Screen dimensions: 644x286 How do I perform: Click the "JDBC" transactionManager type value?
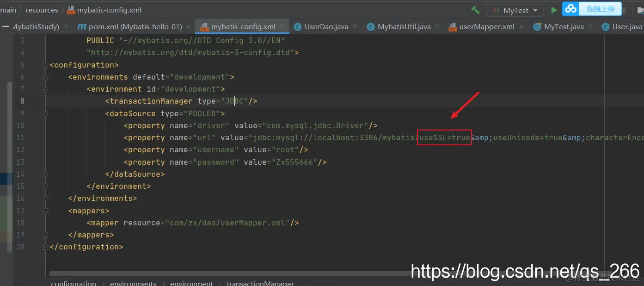(234, 101)
